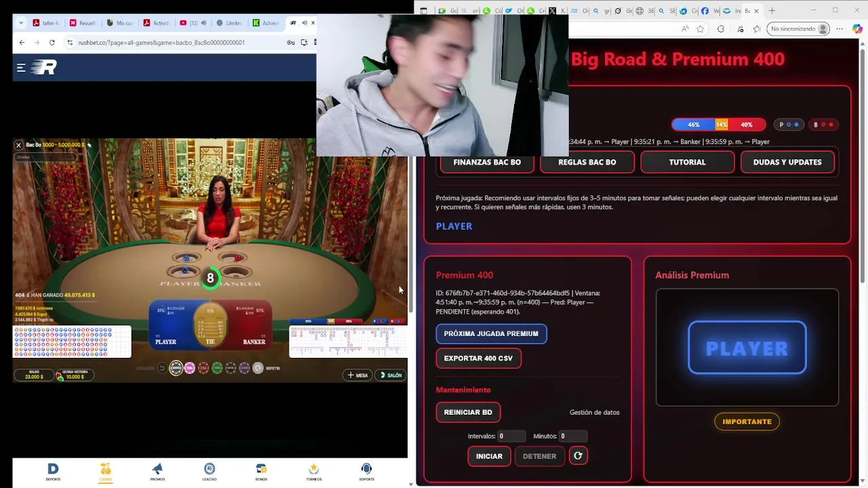Switch to the 'Activid' Chrome tab

(157, 23)
